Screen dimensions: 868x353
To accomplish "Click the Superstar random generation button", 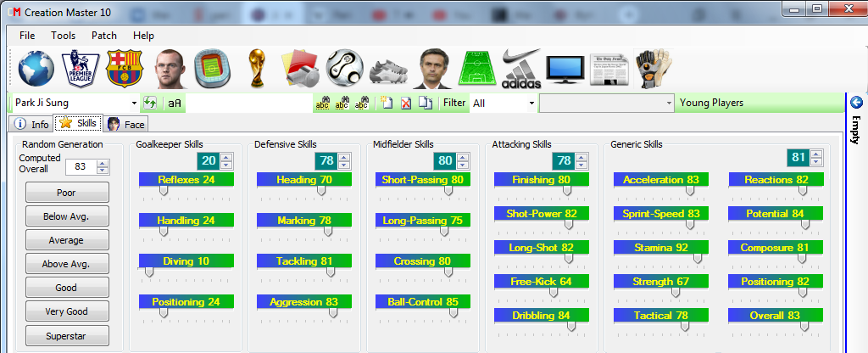I will pyautogui.click(x=67, y=335).
